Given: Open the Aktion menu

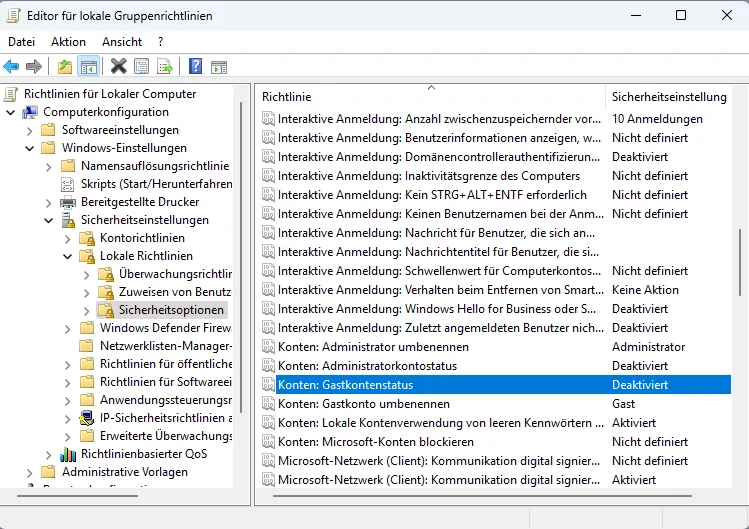Looking at the screenshot, I should coord(68,42).
